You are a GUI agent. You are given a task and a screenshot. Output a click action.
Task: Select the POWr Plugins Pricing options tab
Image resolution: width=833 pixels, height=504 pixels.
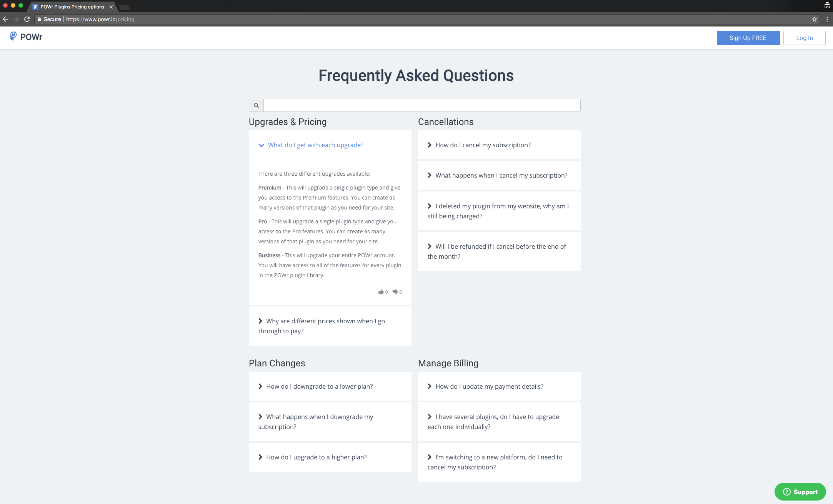(72, 7)
